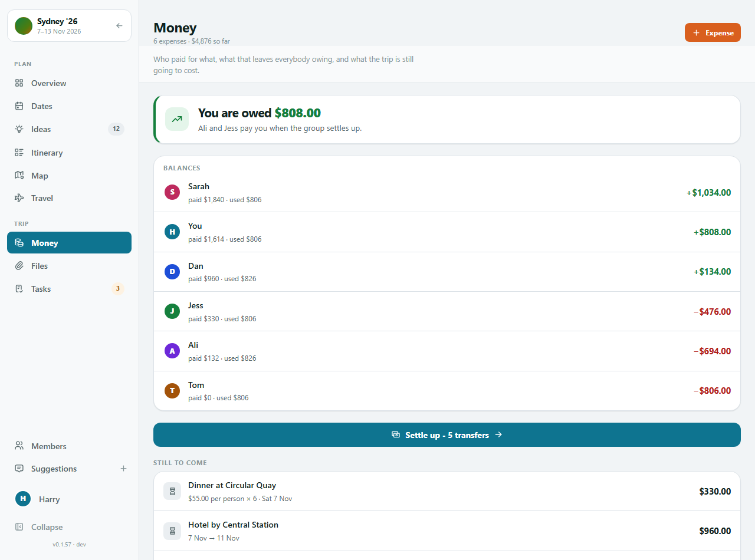Open the Ideas list
The height and width of the screenshot is (560, 755).
(69, 129)
